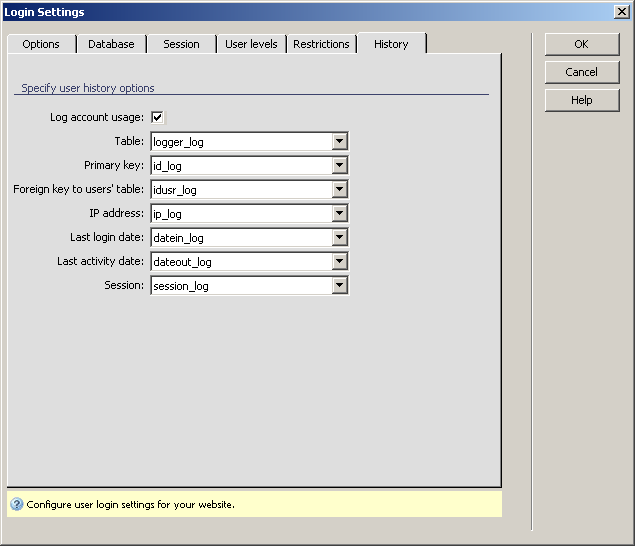Open the Database tab
Viewport: 635px width, 546px height.
tap(111, 44)
